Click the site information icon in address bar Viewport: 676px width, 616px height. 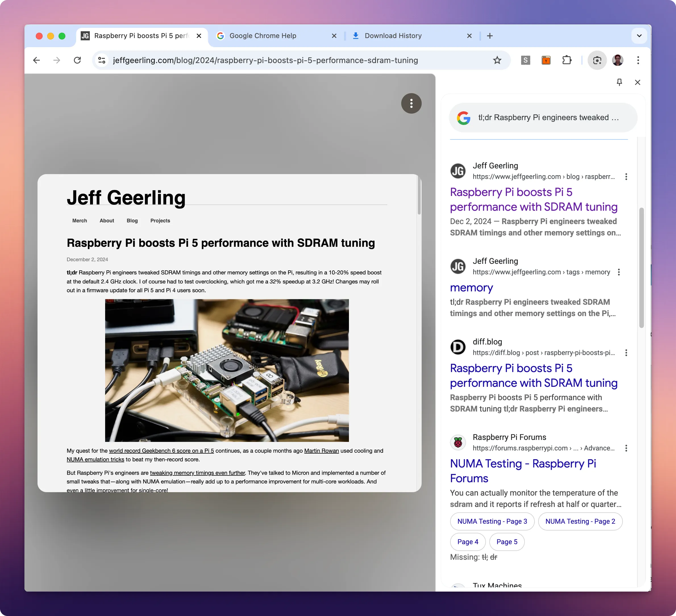(x=102, y=60)
